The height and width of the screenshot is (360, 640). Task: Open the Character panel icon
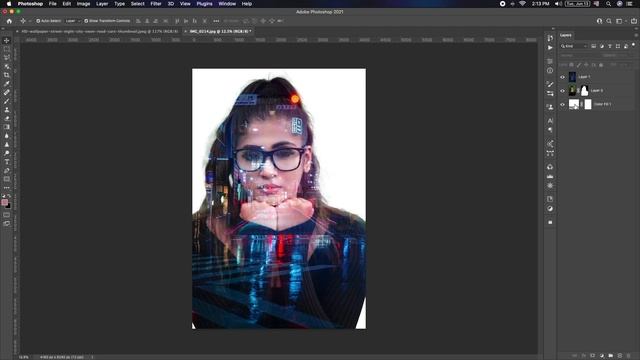tap(550, 121)
